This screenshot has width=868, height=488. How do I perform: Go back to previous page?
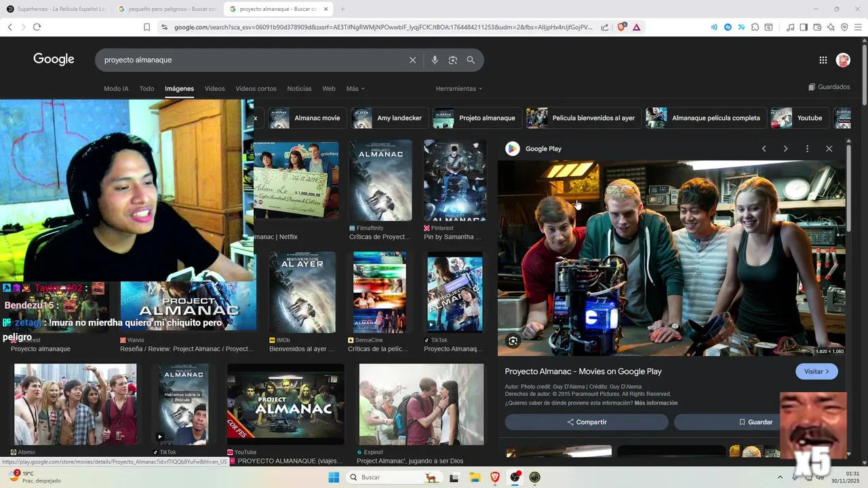click(9, 27)
